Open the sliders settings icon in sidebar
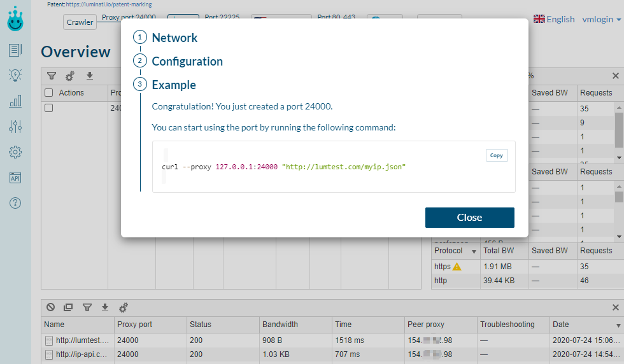Screen dimensions: 624x364 pyautogui.click(x=15, y=127)
